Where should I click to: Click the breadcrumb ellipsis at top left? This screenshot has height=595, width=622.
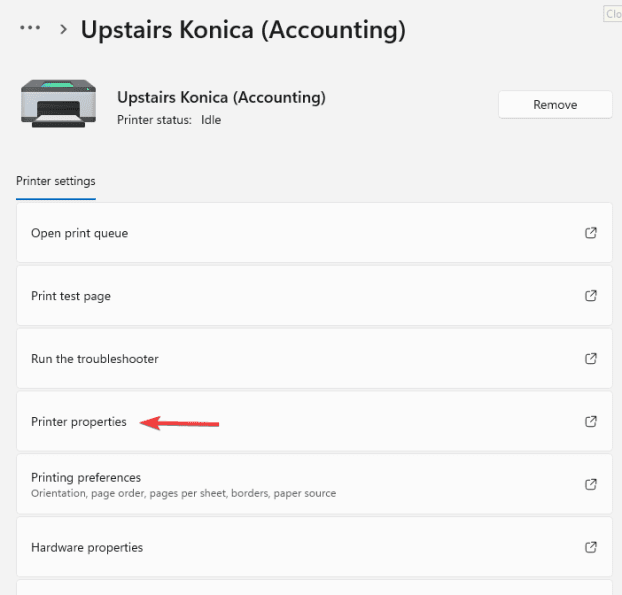pos(30,30)
